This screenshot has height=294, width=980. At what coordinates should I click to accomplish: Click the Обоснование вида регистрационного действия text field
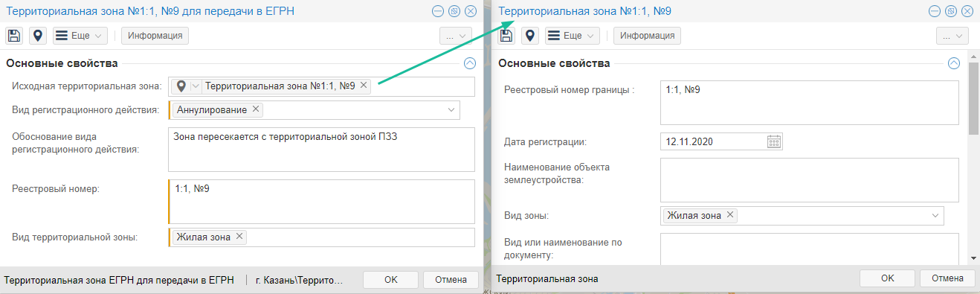321,149
